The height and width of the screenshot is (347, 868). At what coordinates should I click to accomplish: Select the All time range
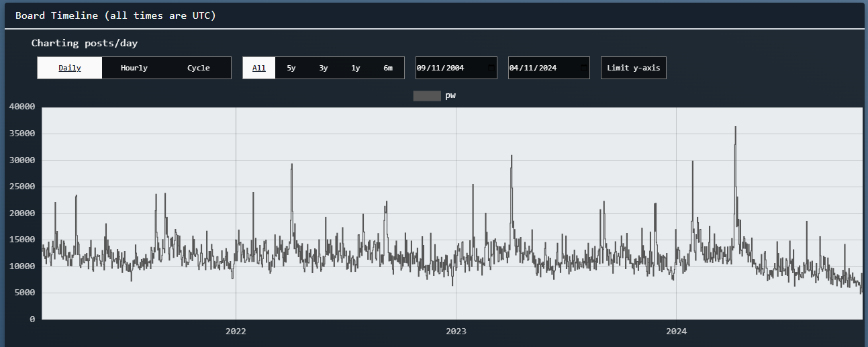tap(259, 68)
